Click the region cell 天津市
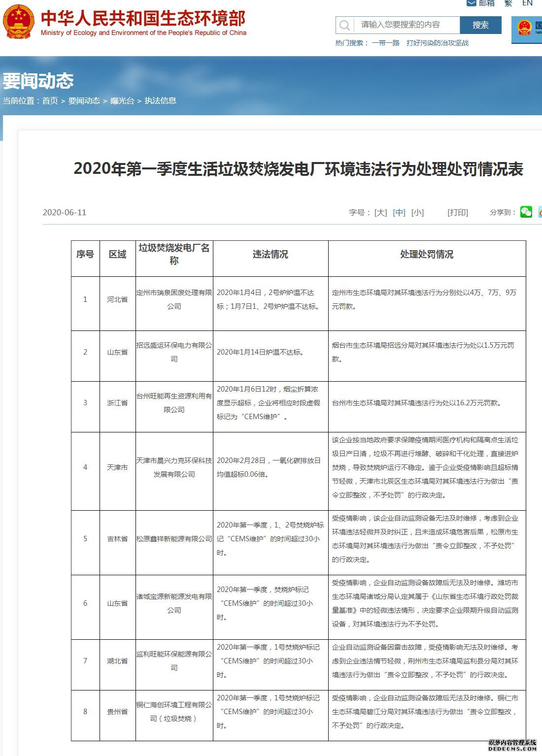This screenshot has height=756, width=542. point(117,467)
